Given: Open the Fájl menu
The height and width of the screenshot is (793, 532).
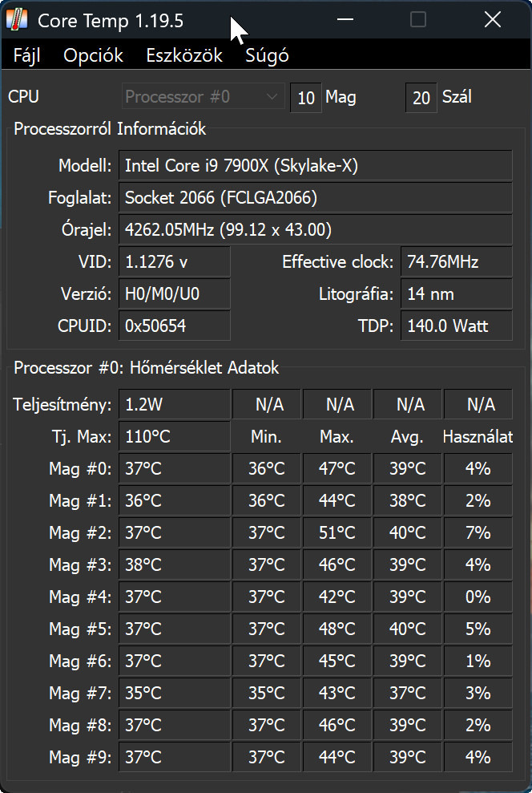Looking at the screenshot, I should tap(27, 55).
